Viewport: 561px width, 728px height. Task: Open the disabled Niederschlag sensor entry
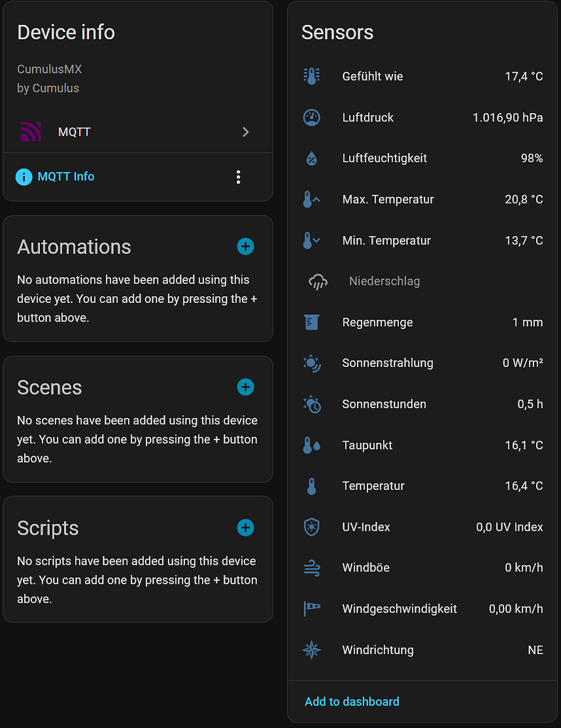pyautogui.click(x=422, y=282)
